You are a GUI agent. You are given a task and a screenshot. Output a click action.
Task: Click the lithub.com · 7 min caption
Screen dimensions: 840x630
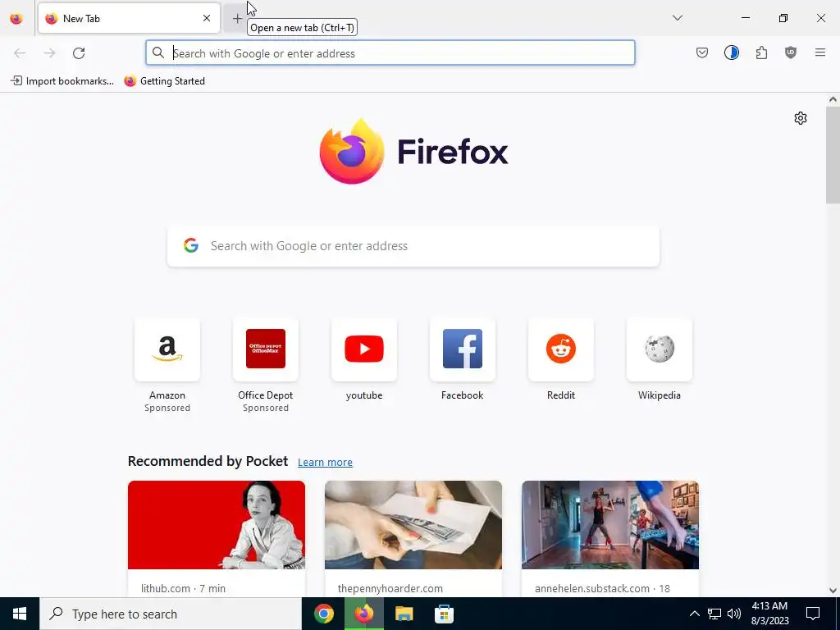click(x=183, y=588)
